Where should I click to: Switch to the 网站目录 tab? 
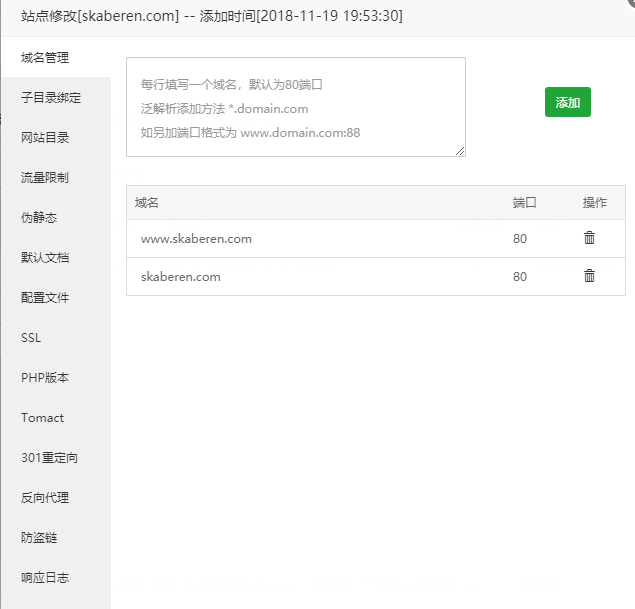point(56,138)
